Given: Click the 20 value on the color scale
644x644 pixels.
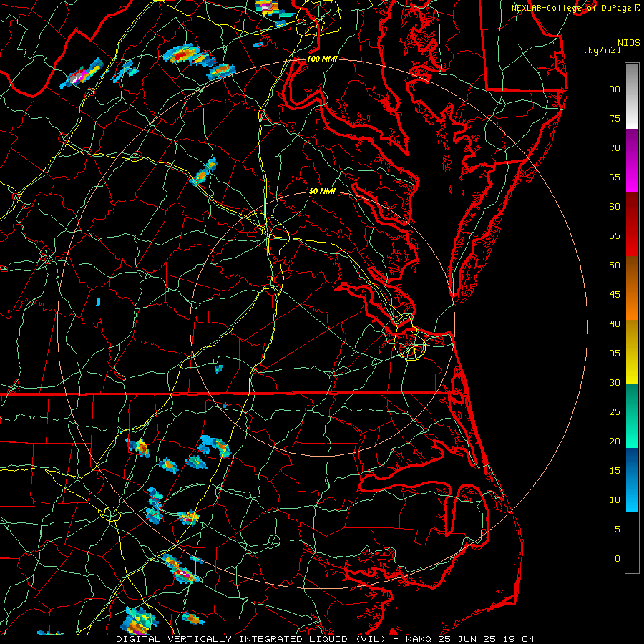Looking at the screenshot, I should pos(615,441).
